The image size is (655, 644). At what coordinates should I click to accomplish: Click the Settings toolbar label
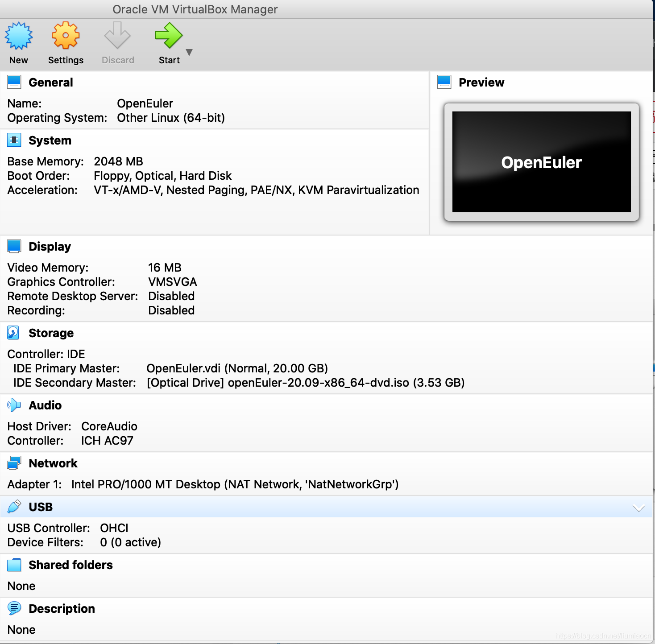click(66, 60)
